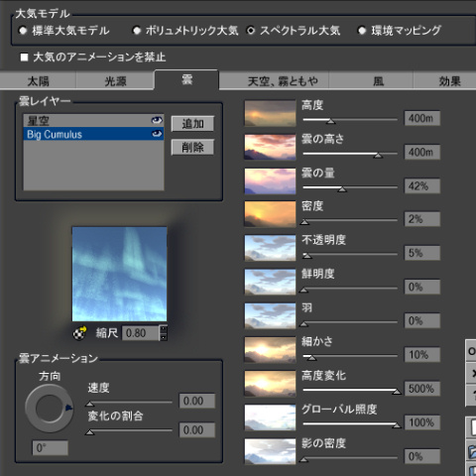Click the 削除 button
476x476 pixels.
(192, 147)
